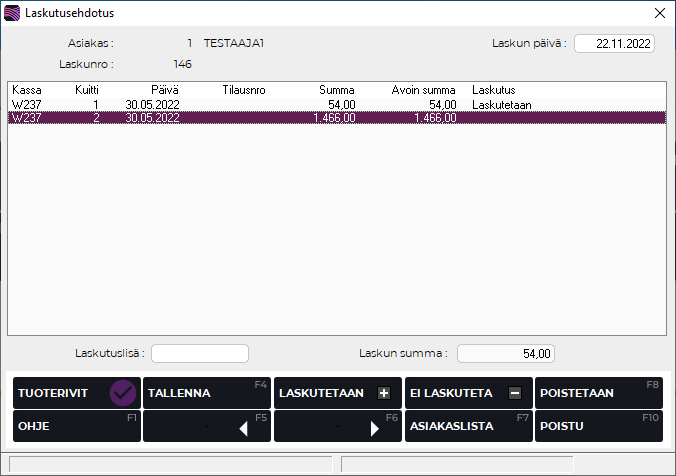Viewport: 676px width, 476px height.
Task: Click the Laskun päivä date field
Action: 614,44
